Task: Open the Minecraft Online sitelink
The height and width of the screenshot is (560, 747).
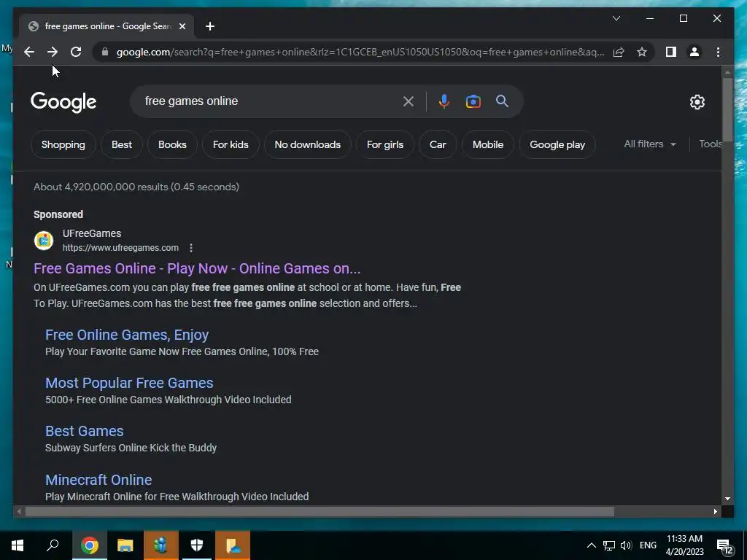Action: 98,480
